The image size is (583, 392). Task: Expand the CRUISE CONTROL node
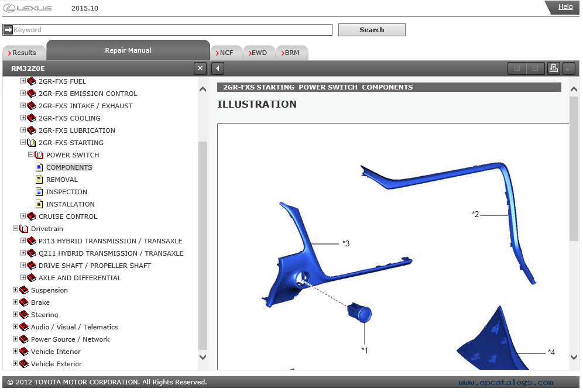pos(23,216)
